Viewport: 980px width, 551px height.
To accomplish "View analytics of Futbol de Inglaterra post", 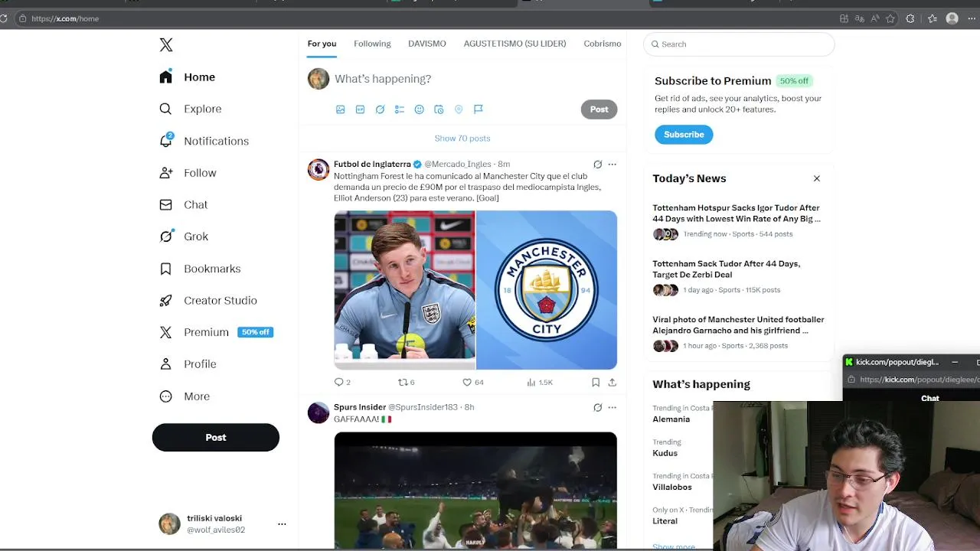I will pos(540,383).
